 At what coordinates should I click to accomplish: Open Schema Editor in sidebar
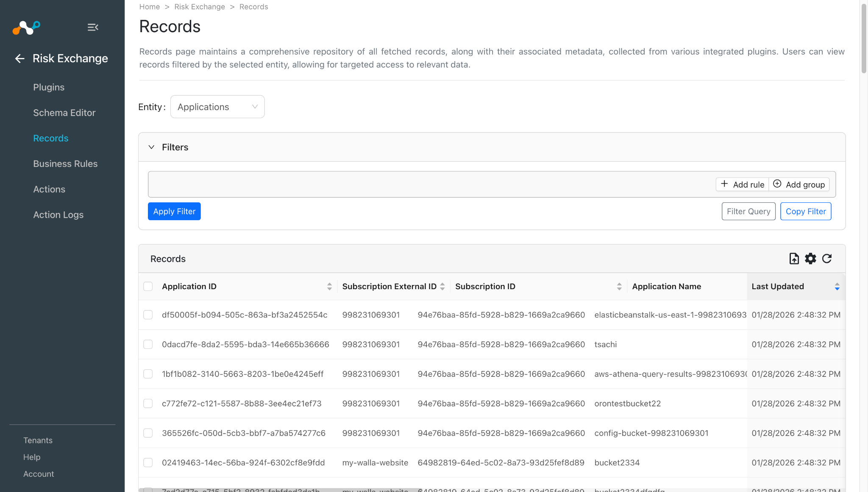click(64, 113)
